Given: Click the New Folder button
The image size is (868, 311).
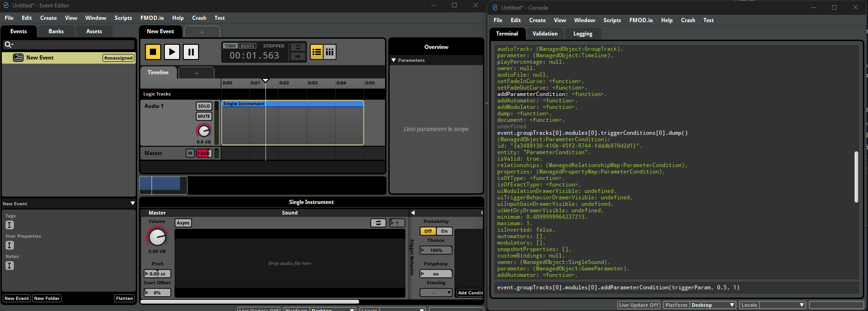Looking at the screenshot, I should (47, 299).
